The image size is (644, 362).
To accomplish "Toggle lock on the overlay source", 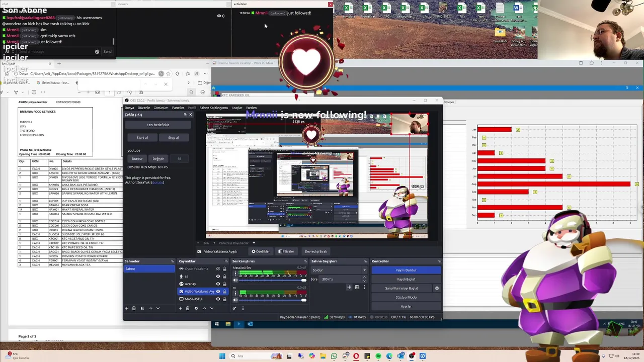I will coord(224,284).
